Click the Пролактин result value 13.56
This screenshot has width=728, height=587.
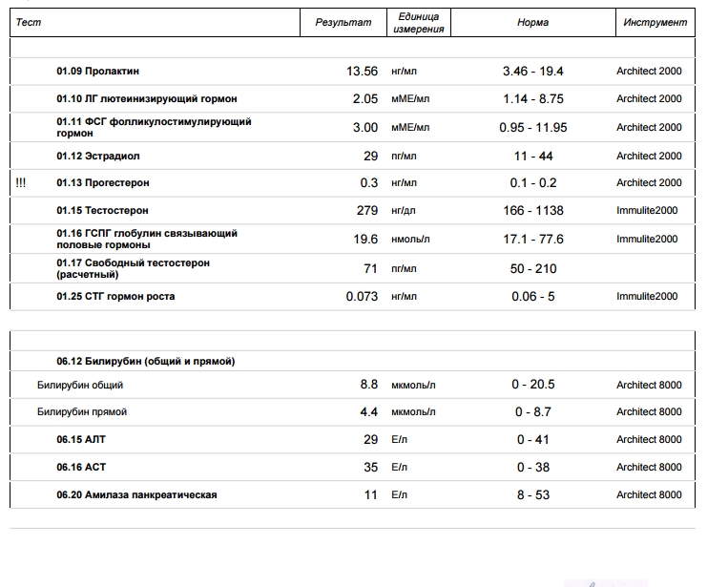tap(362, 71)
